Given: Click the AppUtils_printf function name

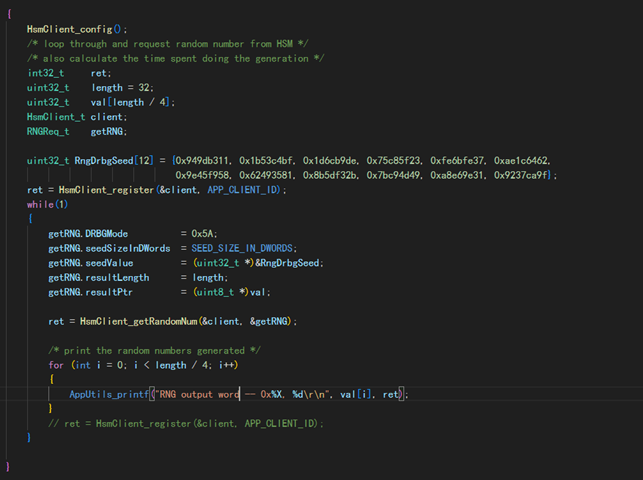Looking at the screenshot, I should (109, 394).
